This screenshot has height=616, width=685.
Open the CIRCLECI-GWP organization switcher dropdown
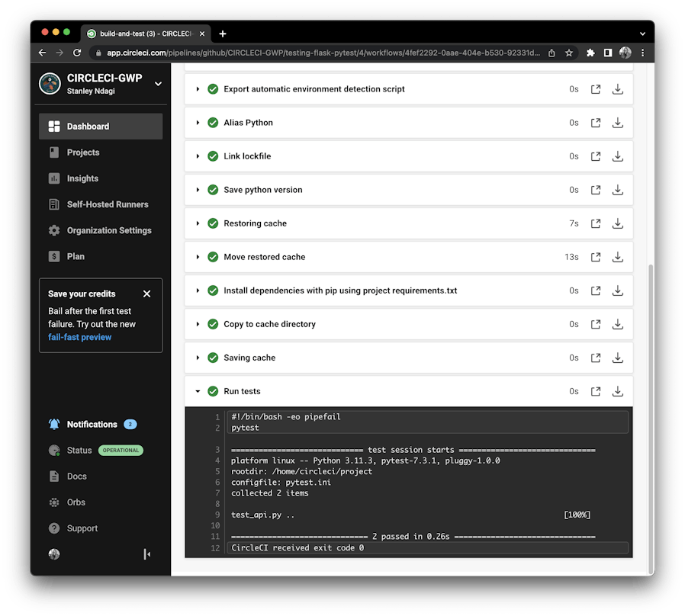[158, 84]
